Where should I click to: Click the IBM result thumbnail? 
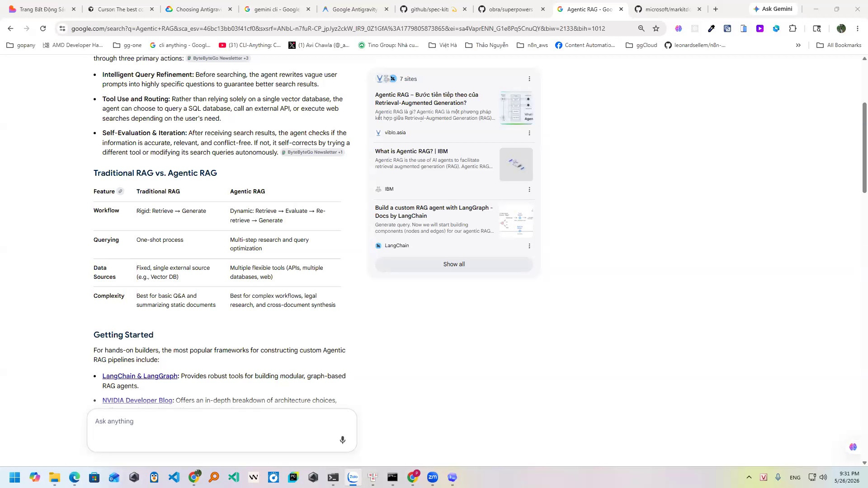[x=516, y=164]
